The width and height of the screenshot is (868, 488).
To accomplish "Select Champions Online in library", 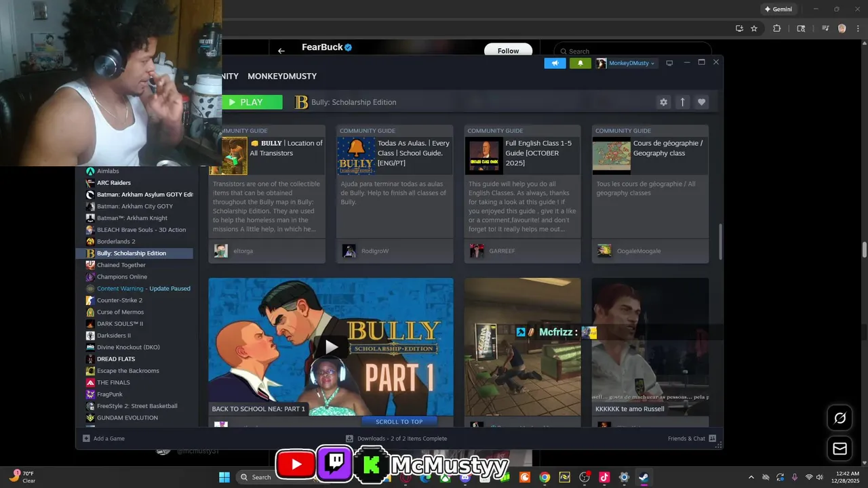I will pyautogui.click(x=122, y=277).
